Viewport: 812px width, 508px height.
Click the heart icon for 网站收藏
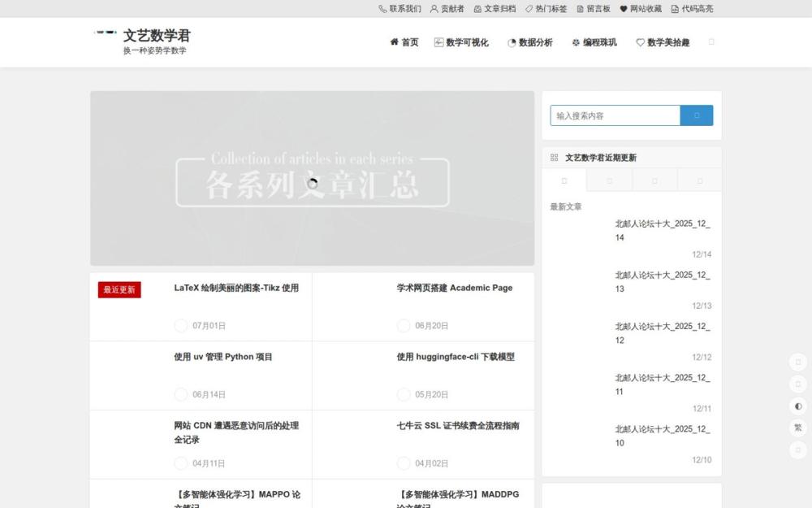click(x=624, y=9)
